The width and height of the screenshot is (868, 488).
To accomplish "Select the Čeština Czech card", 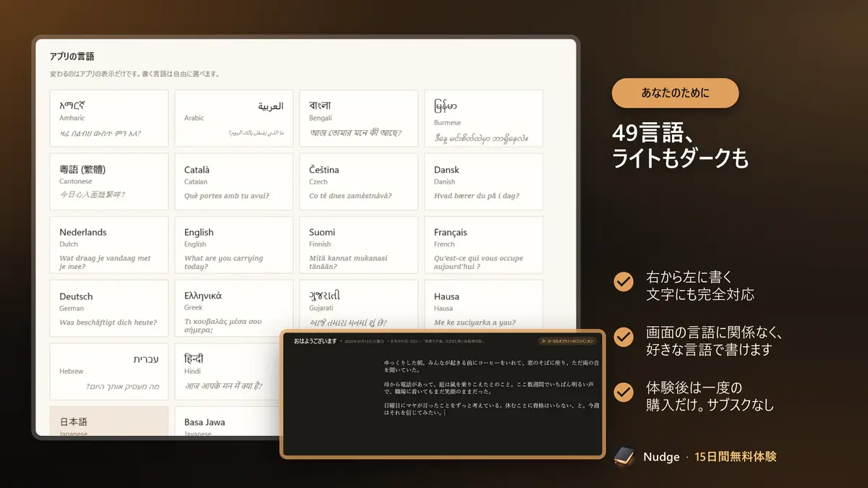I will pos(359,181).
